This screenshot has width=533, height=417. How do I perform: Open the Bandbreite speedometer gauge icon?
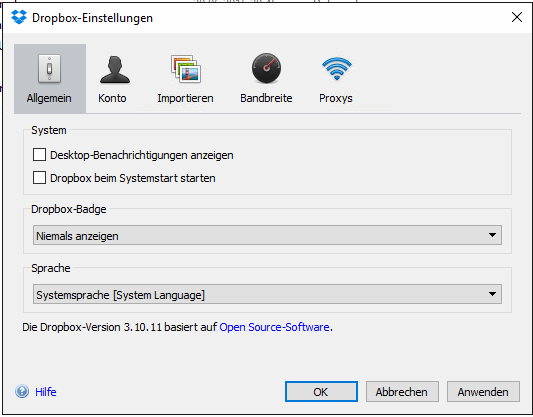(x=266, y=68)
